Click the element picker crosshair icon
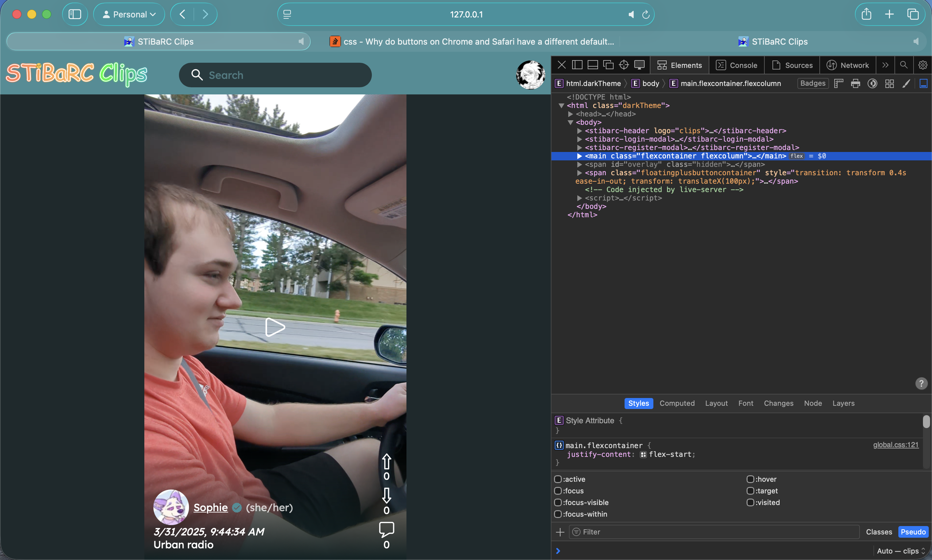This screenshot has height=560, width=932. 624,65
